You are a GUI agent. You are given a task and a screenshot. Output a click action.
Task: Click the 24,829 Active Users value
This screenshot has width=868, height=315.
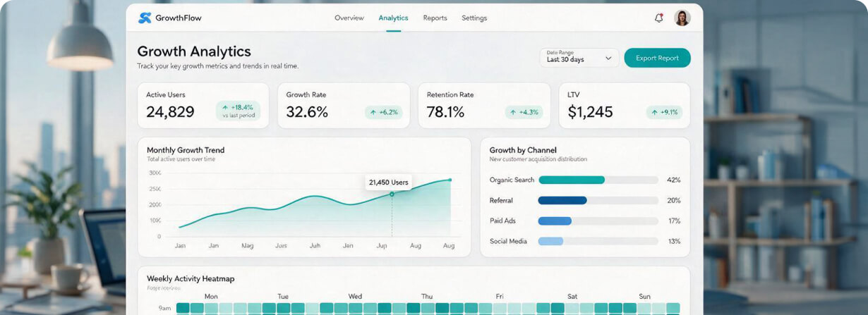coord(170,112)
